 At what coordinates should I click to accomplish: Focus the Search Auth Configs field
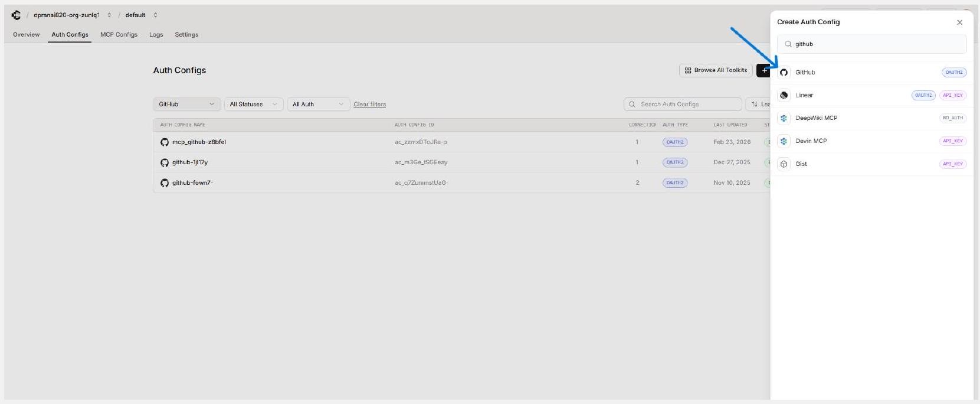point(683,104)
